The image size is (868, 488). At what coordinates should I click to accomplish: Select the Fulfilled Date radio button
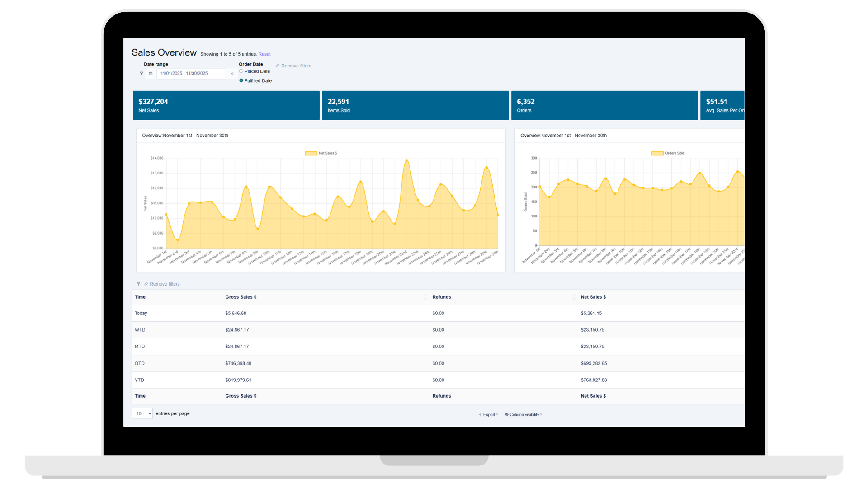point(241,80)
